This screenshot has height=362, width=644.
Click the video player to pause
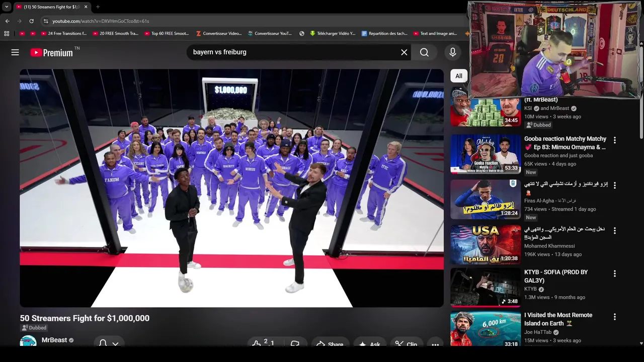231,188
